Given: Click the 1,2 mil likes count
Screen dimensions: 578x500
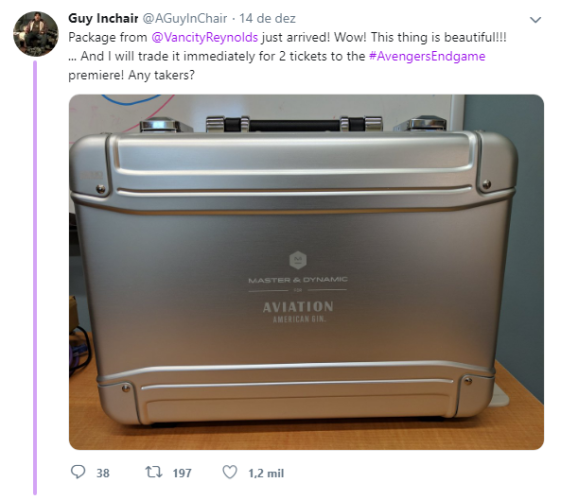Looking at the screenshot, I should coord(266,473).
